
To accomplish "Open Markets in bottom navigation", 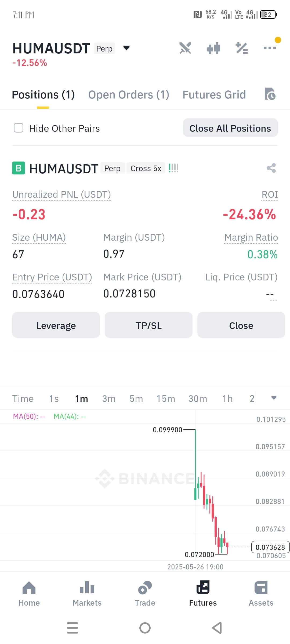I will tap(87, 594).
